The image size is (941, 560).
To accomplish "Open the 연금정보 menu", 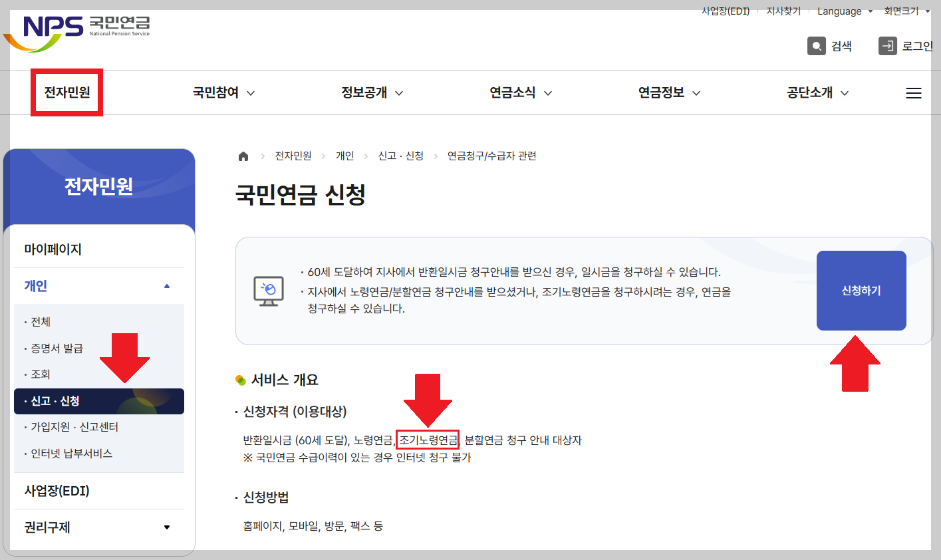I will 668,92.
